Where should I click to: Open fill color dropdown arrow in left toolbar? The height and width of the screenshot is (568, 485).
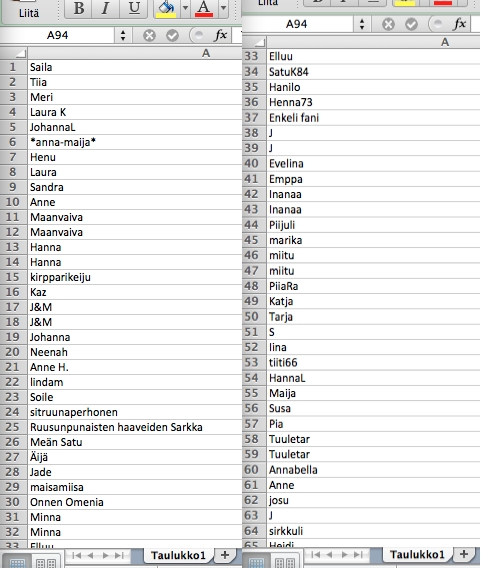(x=185, y=8)
